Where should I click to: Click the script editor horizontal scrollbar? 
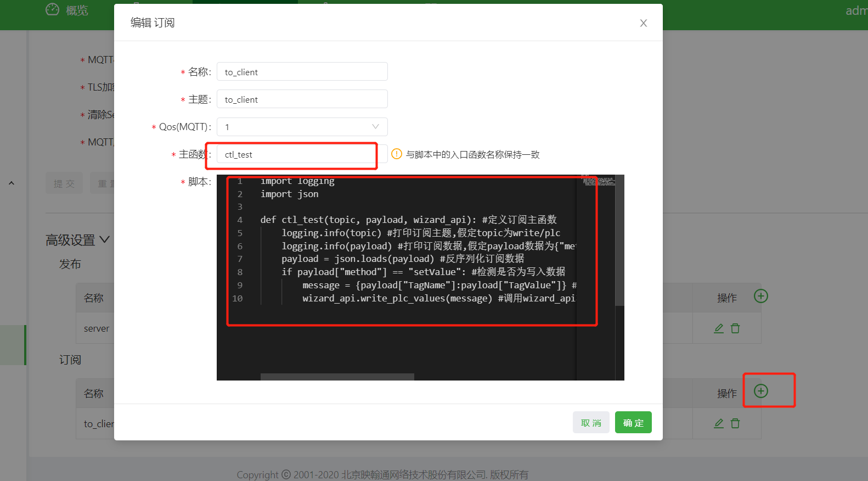point(337,377)
